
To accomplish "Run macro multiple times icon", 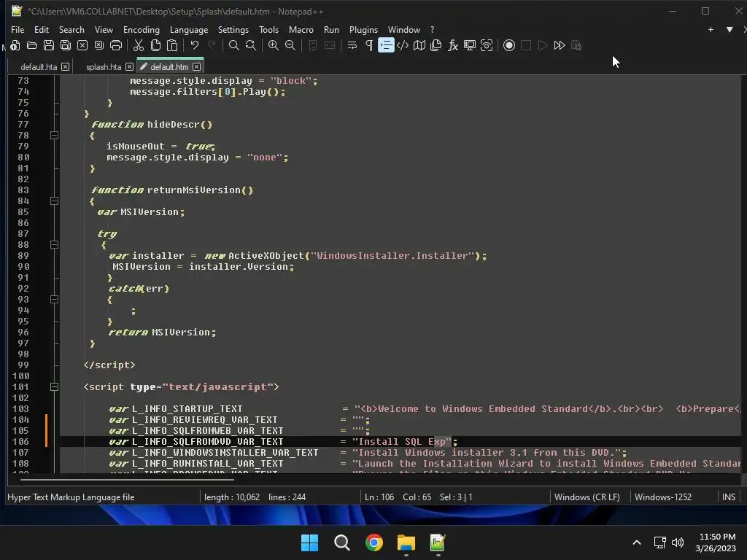I will pyautogui.click(x=560, y=45).
